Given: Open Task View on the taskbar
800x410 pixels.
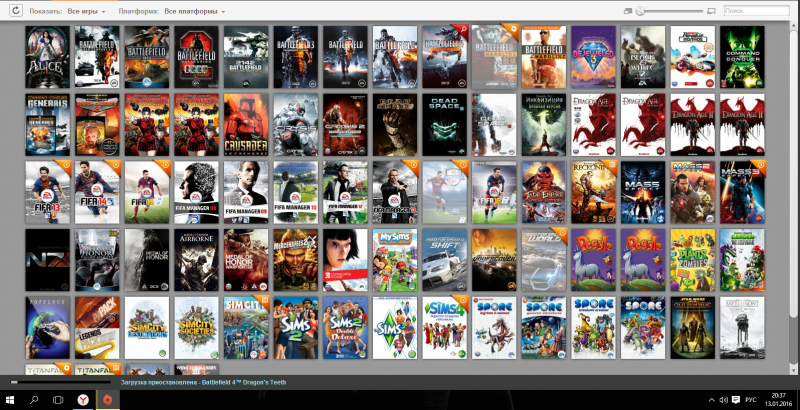Looking at the screenshot, I should pos(58,400).
